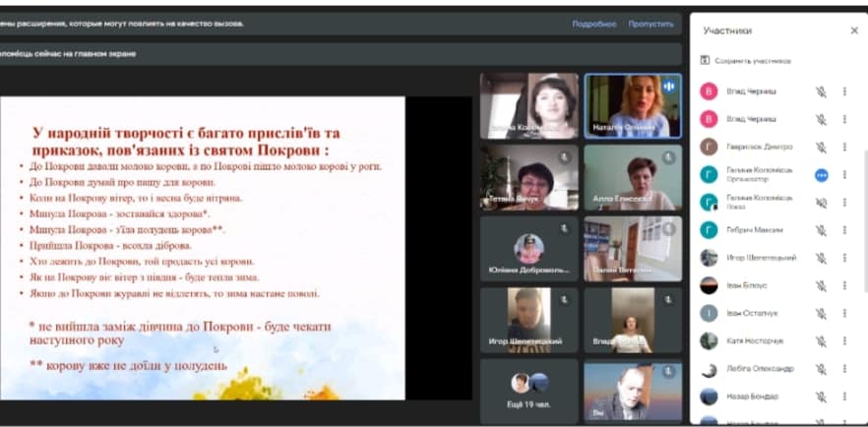
Task: Click muted mic icon on Игор Шепетецький video tile
Action: tap(564, 300)
